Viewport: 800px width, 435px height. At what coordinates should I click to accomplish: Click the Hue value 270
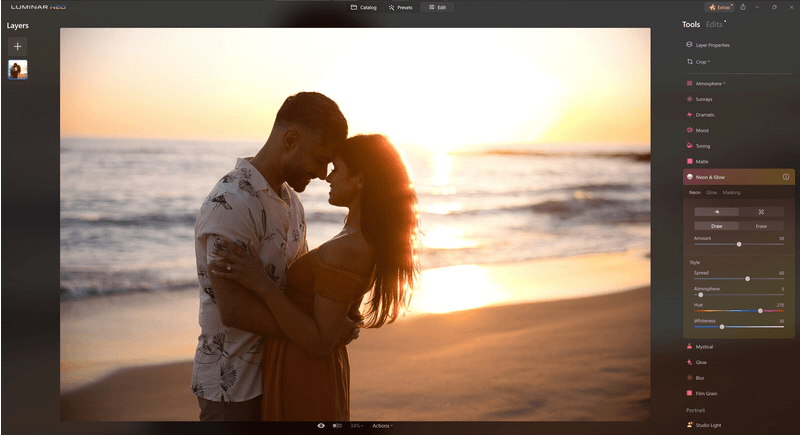coord(780,304)
